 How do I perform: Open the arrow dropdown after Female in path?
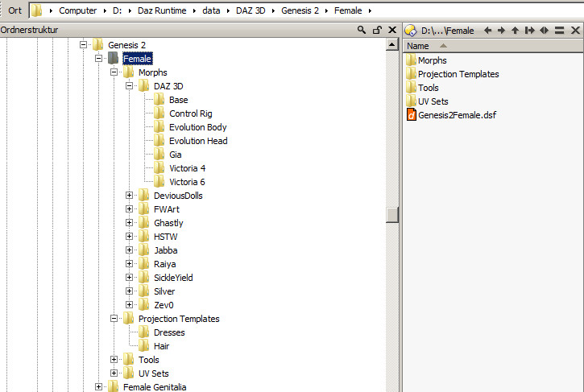pos(370,10)
